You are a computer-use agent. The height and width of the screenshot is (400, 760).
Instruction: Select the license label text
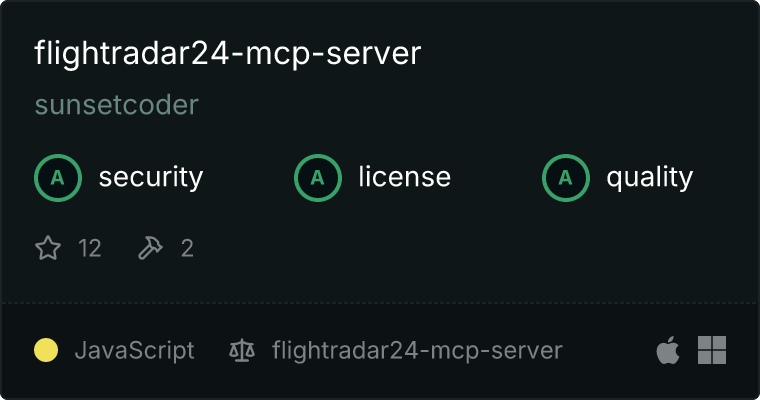pyautogui.click(x=405, y=177)
